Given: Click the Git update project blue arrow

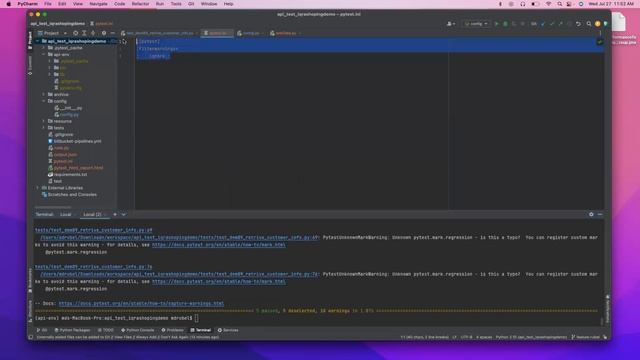Looking at the screenshot, I should (543, 24).
